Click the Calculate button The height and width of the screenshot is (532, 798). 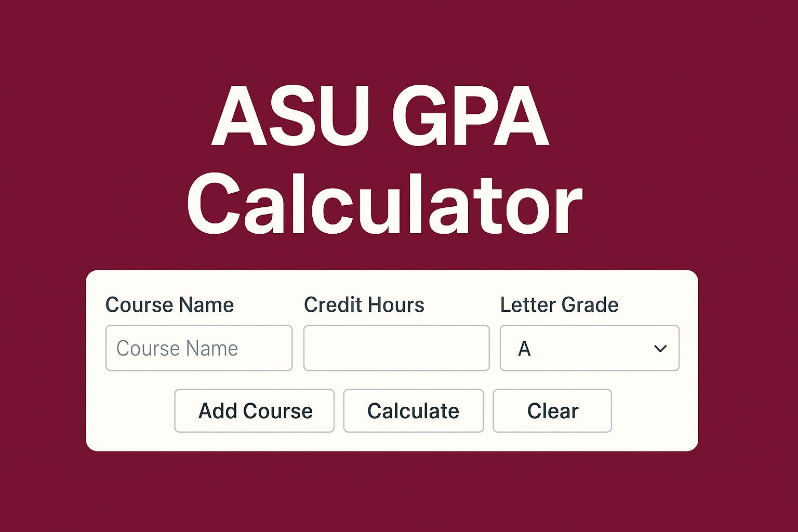point(414,410)
